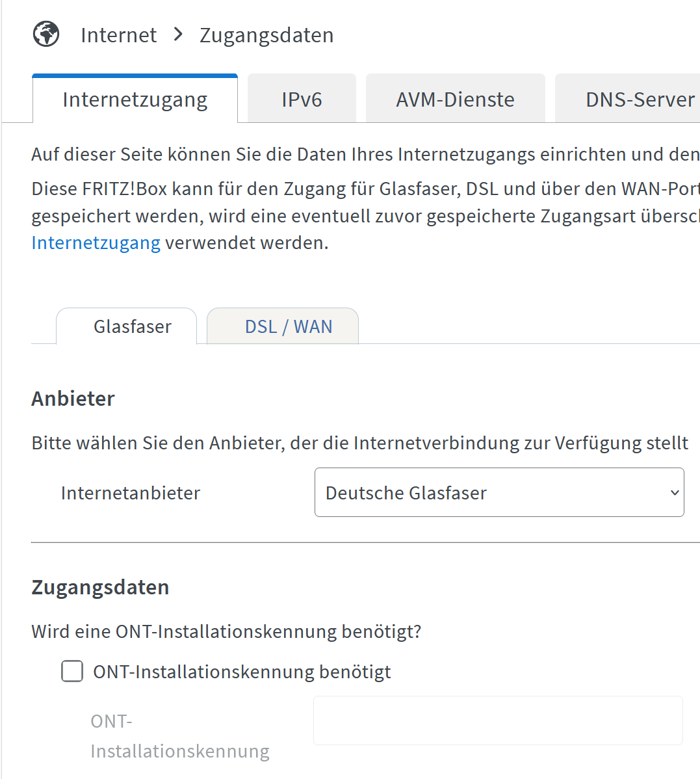Click the ONT-Installationskennung input field
Image resolution: width=700 pixels, height=779 pixels.
[x=498, y=720]
